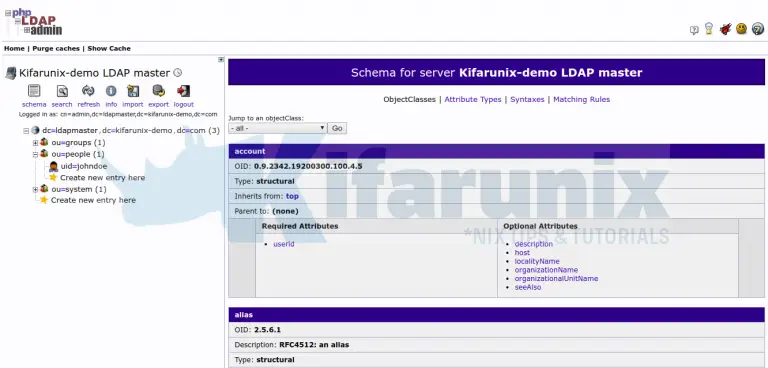Click the import icon
Screen dimensions: 768x368
(133, 91)
